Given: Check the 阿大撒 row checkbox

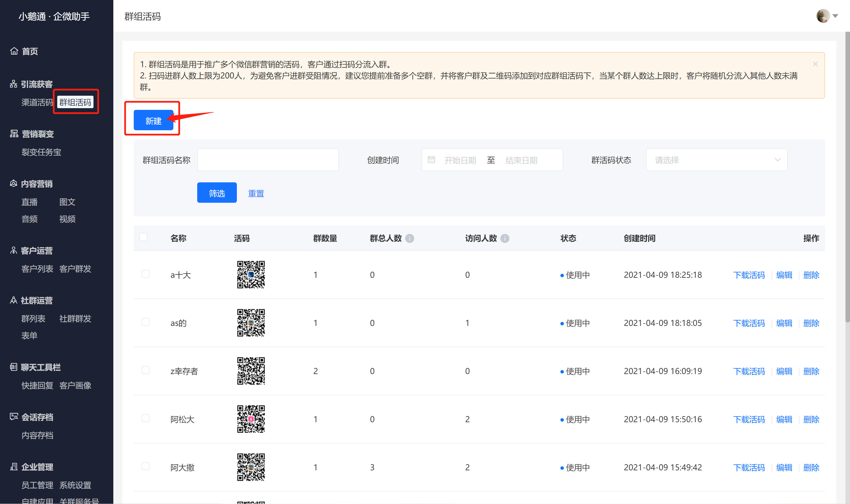Looking at the screenshot, I should (145, 466).
